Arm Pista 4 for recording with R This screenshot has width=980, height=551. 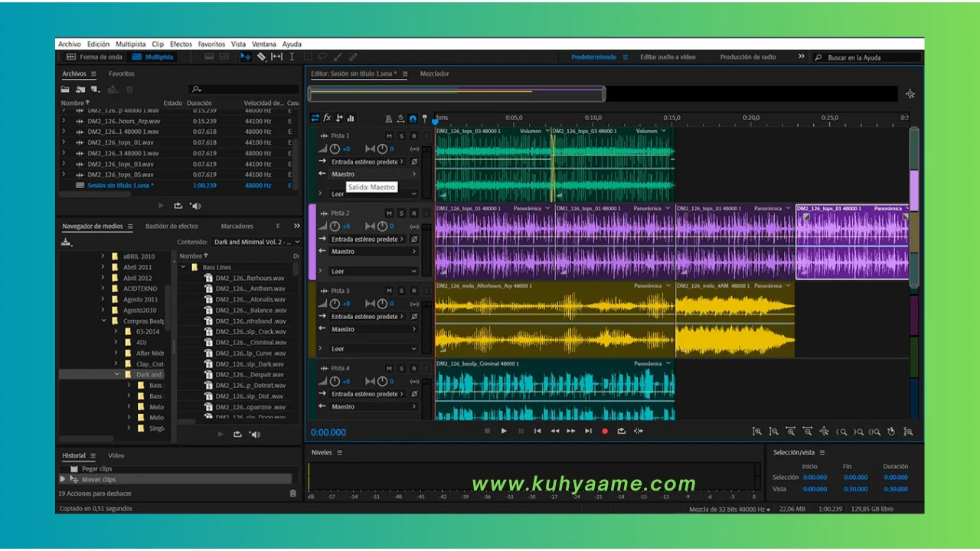click(x=413, y=368)
